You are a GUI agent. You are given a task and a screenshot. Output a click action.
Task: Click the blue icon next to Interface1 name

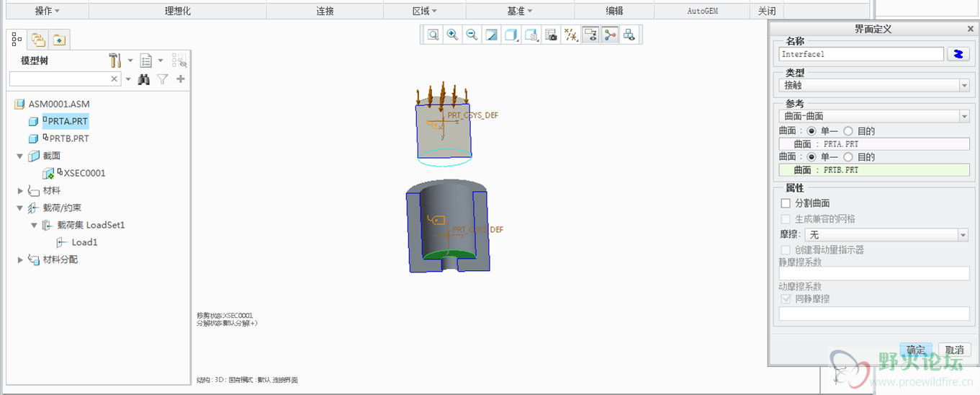click(x=958, y=54)
